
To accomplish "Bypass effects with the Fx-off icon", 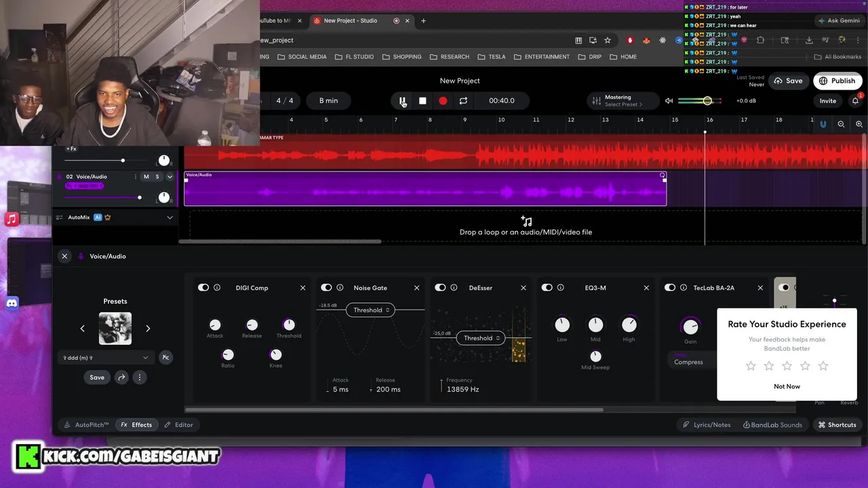I will 165,357.
